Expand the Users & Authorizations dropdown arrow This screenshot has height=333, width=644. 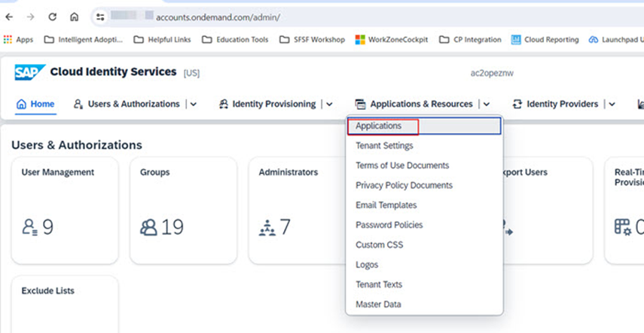coord(194,105)
